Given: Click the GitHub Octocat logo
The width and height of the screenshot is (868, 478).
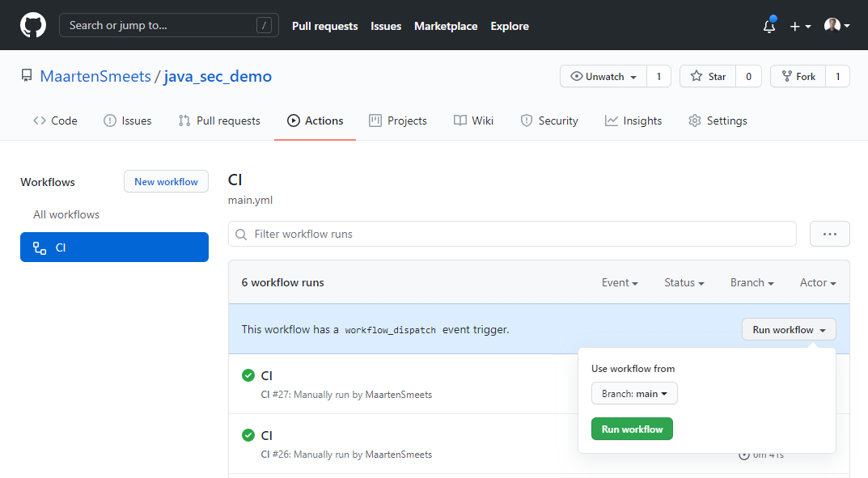Looking at the screenshot, I should click(33, 25).
